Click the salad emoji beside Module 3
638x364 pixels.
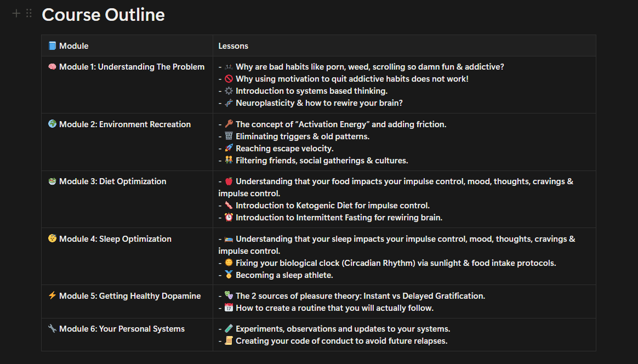52,181
